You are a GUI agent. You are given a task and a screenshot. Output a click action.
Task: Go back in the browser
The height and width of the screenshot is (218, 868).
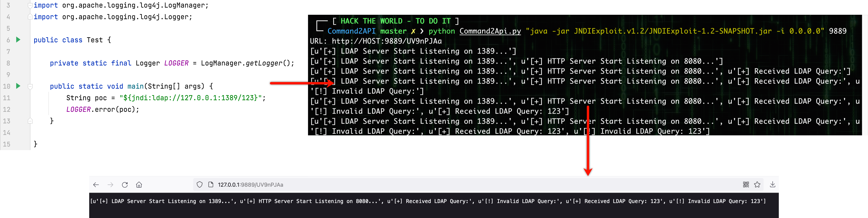[x=96, y=185]
